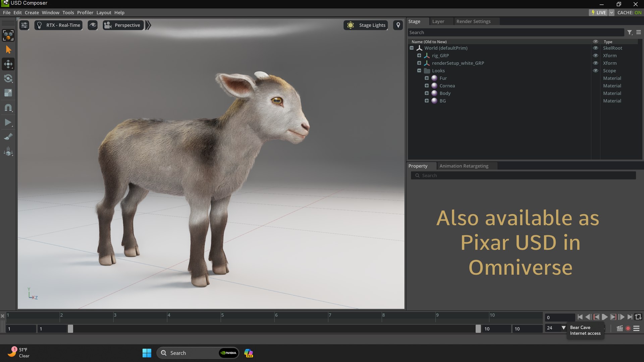Toggle visibility of rig_GRP
This screenshot has width=644, height=362.
pos(596,56)
